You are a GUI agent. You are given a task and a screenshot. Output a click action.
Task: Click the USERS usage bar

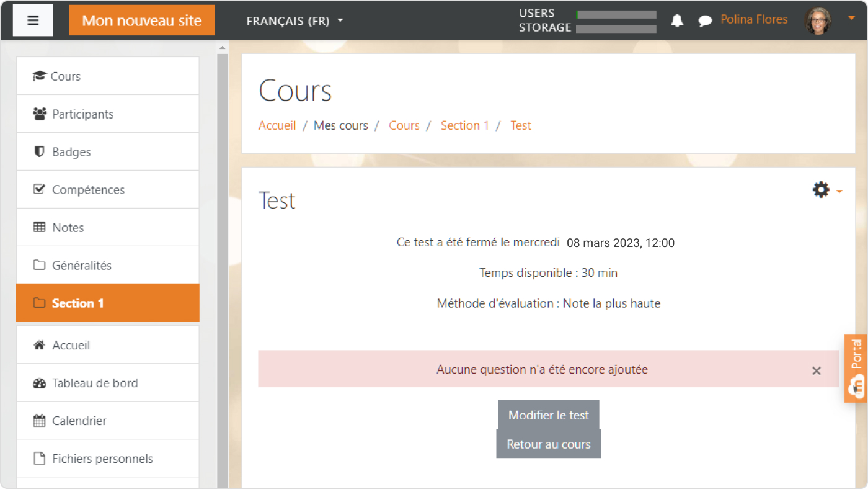point(616,14)
